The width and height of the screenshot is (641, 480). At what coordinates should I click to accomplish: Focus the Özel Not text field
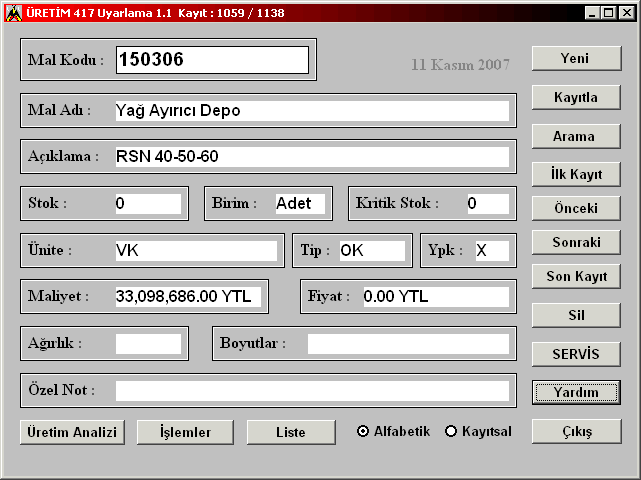(x=312, y=390)
